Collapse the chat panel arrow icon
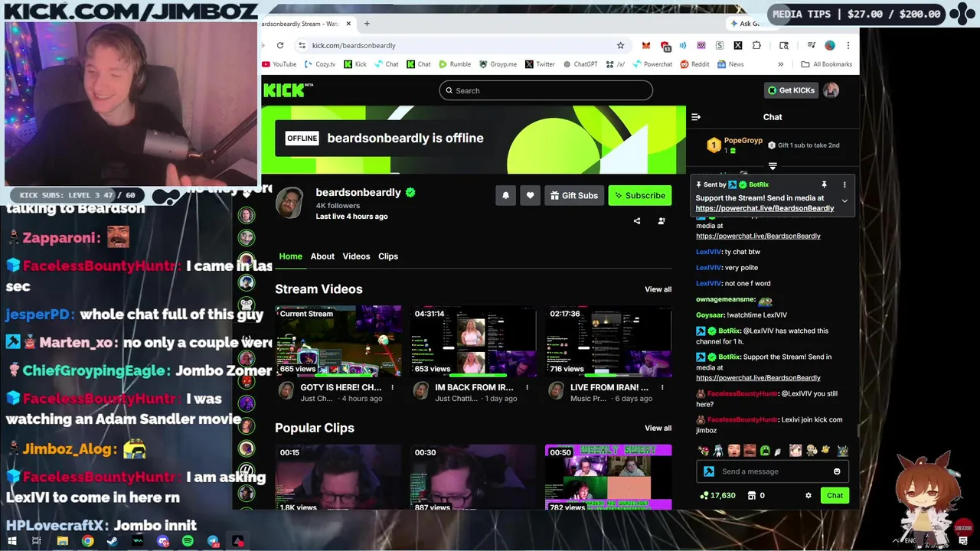Screen dimensions: 980x551 pyautogui.click(x=696, y=117)
